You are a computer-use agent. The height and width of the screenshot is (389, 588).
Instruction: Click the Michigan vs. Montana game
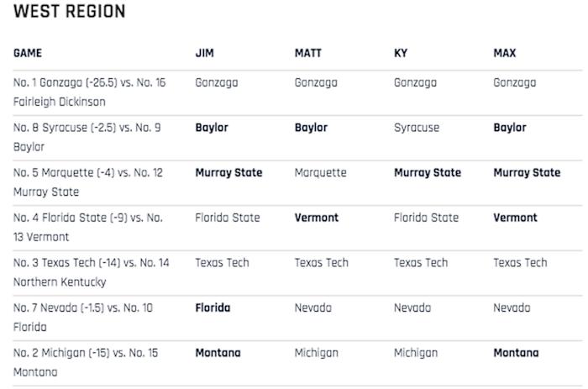coord(85,361)
